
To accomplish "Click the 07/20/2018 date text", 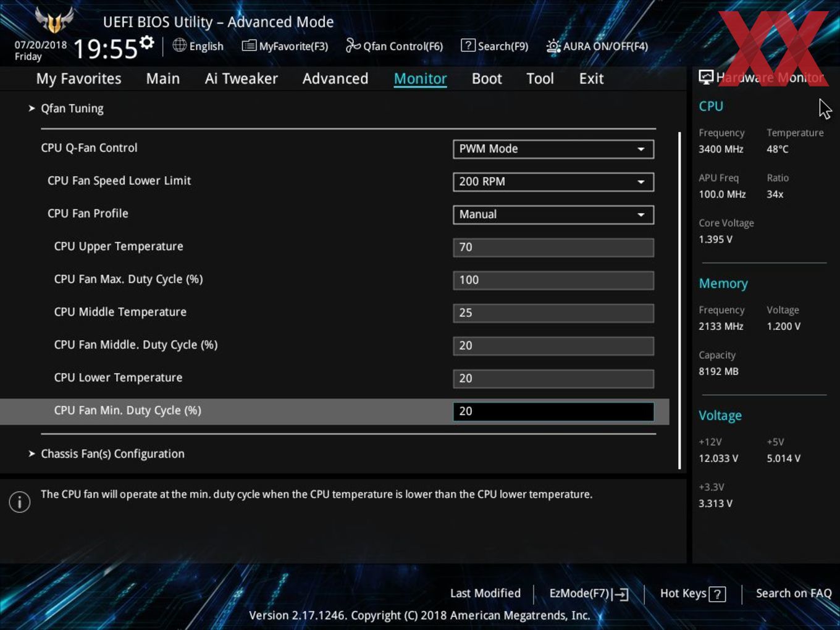I will (x=41, y=44).
